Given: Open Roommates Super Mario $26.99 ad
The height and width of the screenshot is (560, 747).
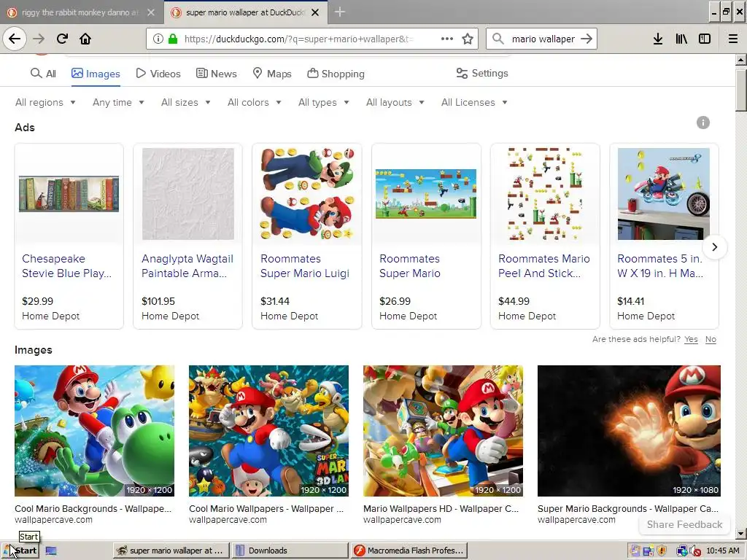Looking at the screenshot, I should tap(426, 236).
